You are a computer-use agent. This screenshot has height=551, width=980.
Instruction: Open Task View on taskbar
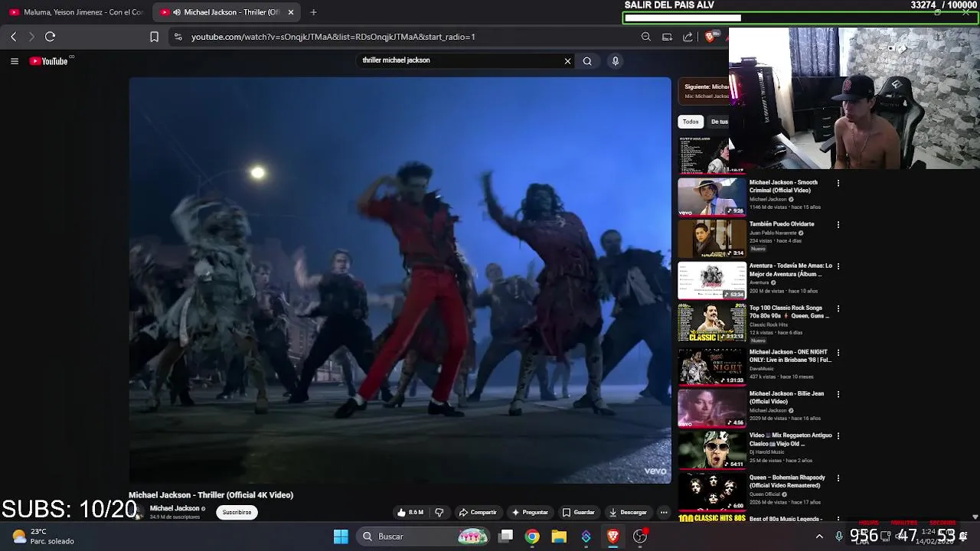coord(506,536)
